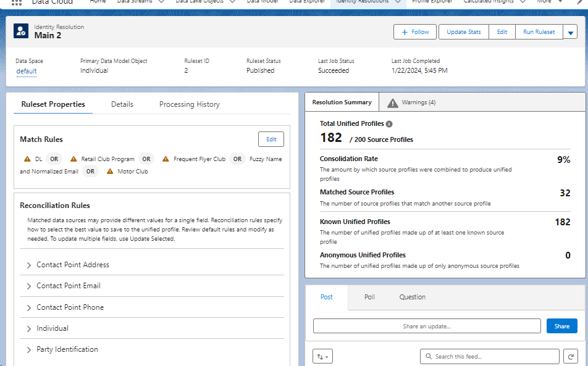This screenshot has height=366, width=588.
Task: Open the more actions dropdown beside Run Ruleset
Action: point(570,32)
